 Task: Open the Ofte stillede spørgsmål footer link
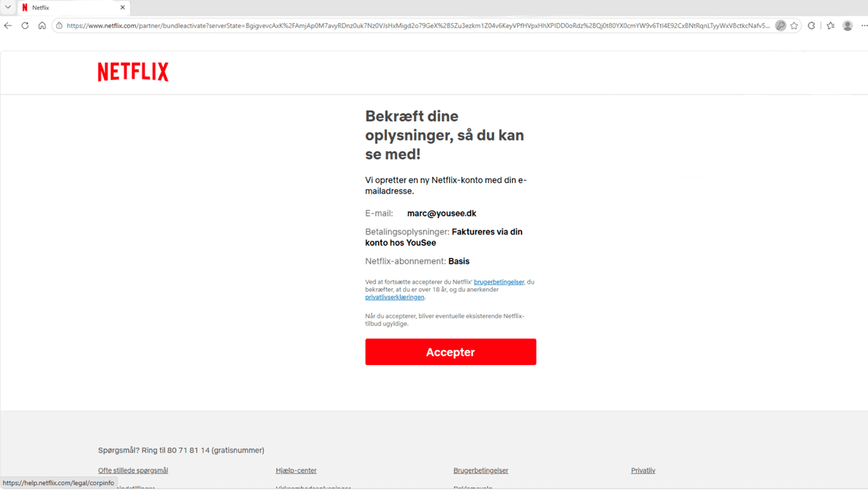pos(133,470)
